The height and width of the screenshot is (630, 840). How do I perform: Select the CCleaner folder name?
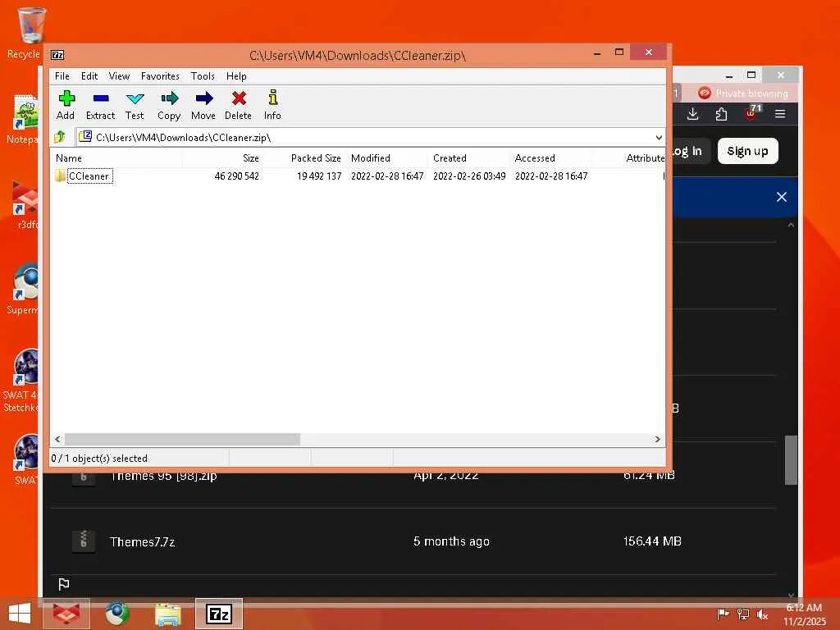89,176
